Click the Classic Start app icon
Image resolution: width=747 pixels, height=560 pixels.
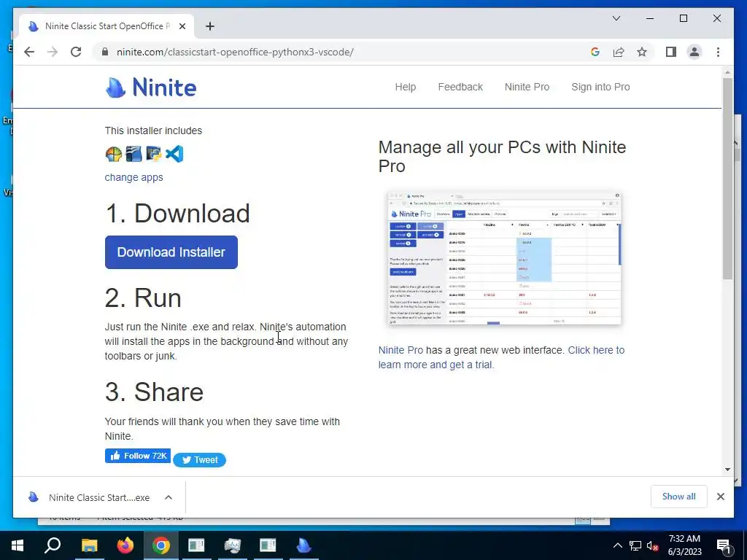(113, 155)
